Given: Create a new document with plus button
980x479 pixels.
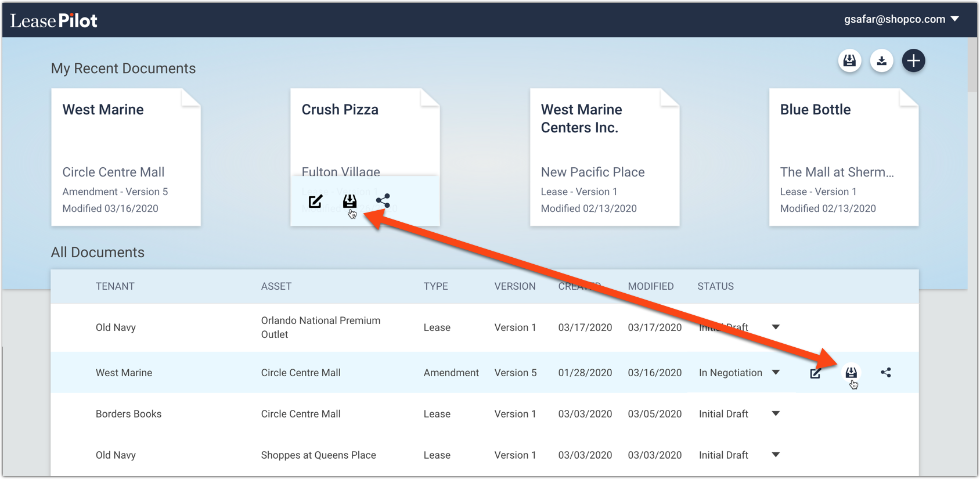Looking at the screenshot, I should [x=913, y=61].
